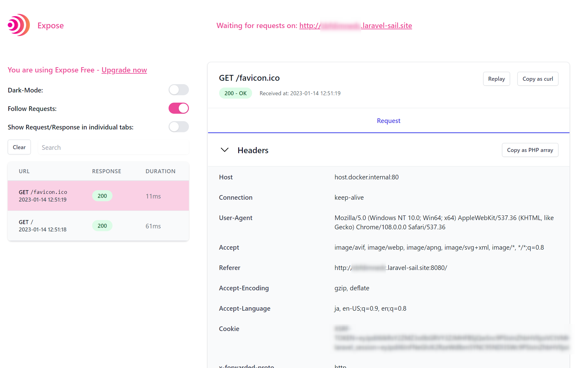
Task: Enable individual tabs for Request/Response
Action: 178,127
